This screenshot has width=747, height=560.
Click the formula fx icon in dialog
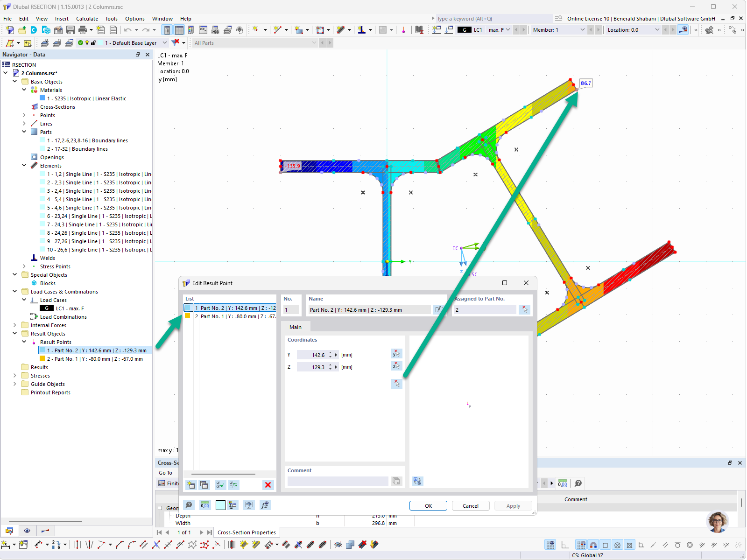(265, 505)
